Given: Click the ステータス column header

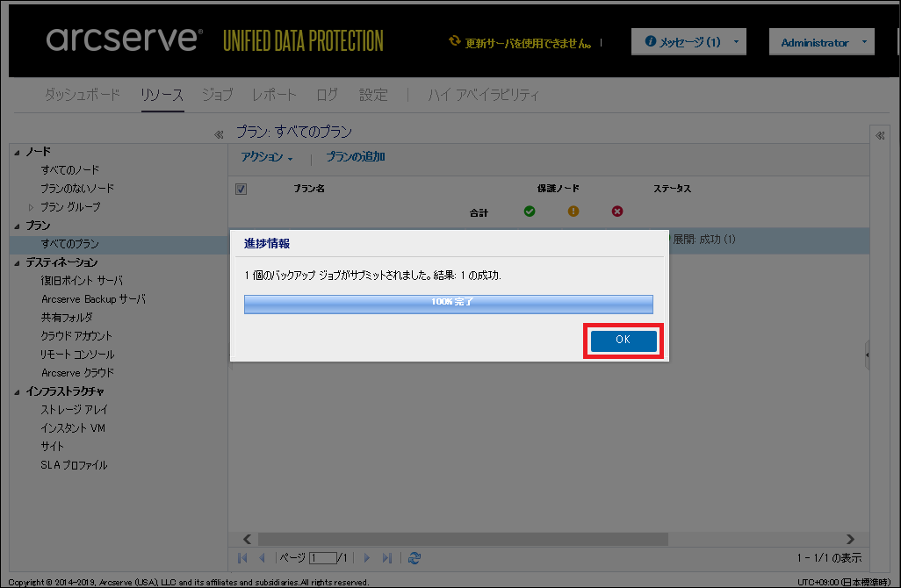Looking at the screenshot, I should pyautogui.click(x=673, y=189).
